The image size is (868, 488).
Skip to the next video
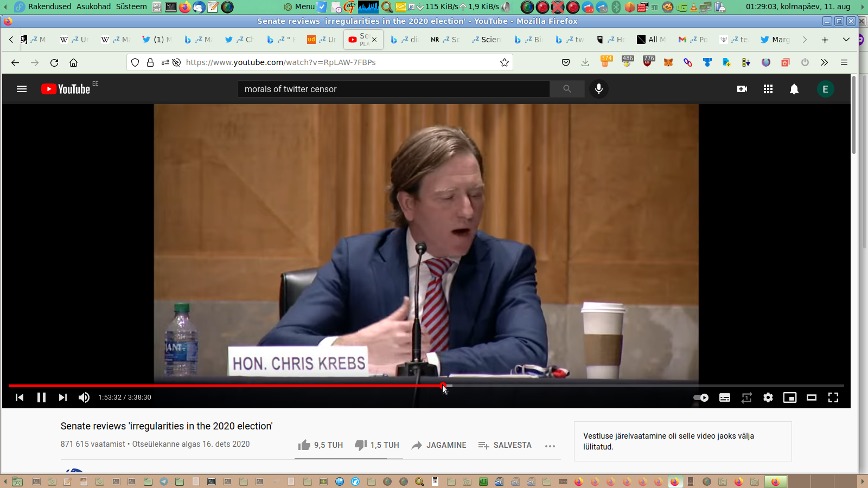coord(63,397)
